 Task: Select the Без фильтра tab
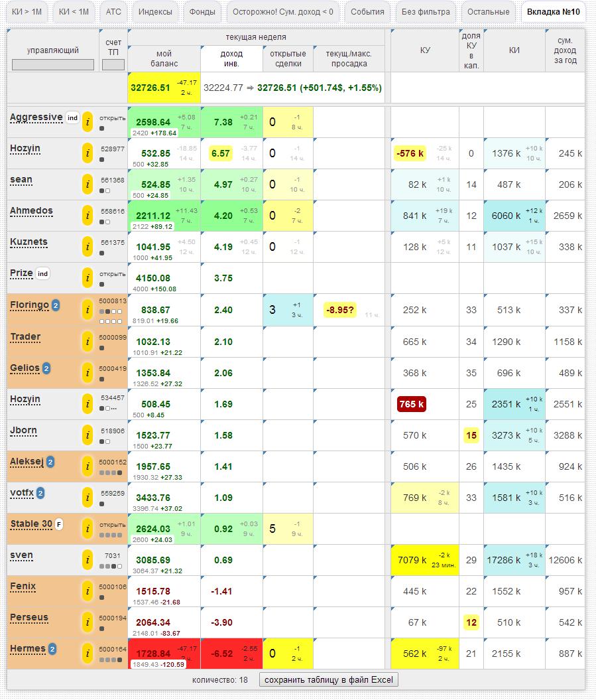426,12
